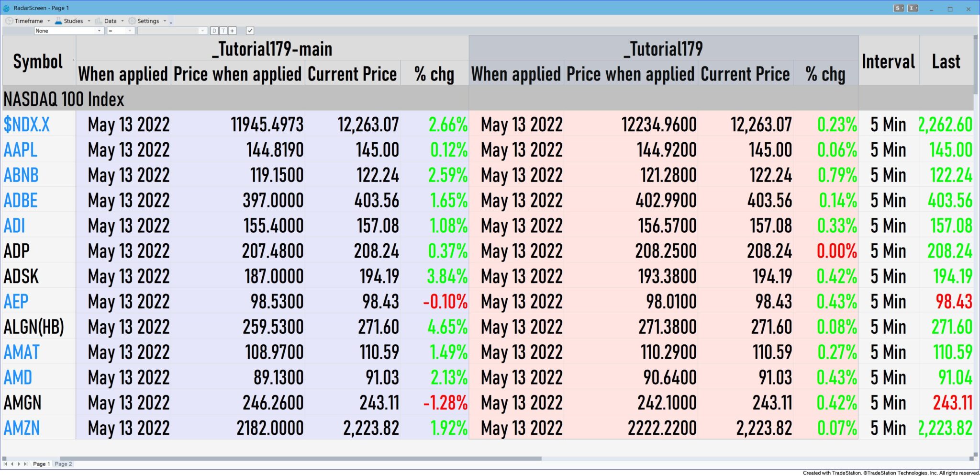Screen dimensions: 980x476
Task: Select the Page 1 tab
Action: pyautogui.click(x=41, y=464)
